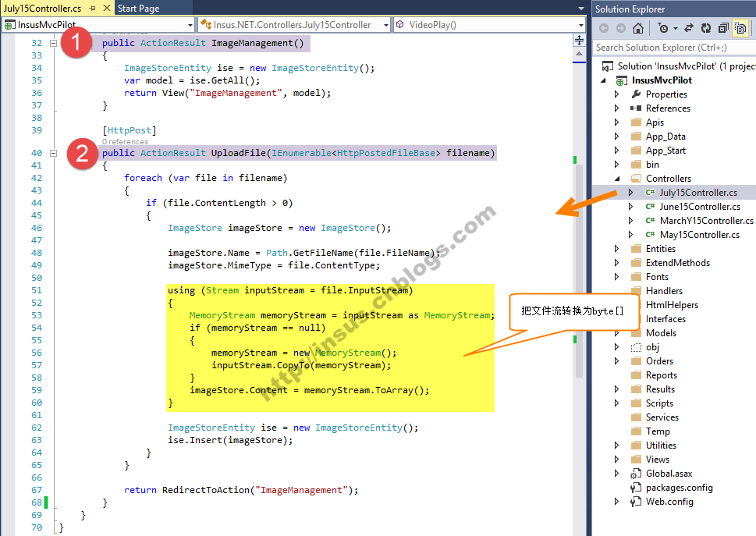Switch to the Start Page tab
This screenshot has height=536, width=756.
pos(138,9)
